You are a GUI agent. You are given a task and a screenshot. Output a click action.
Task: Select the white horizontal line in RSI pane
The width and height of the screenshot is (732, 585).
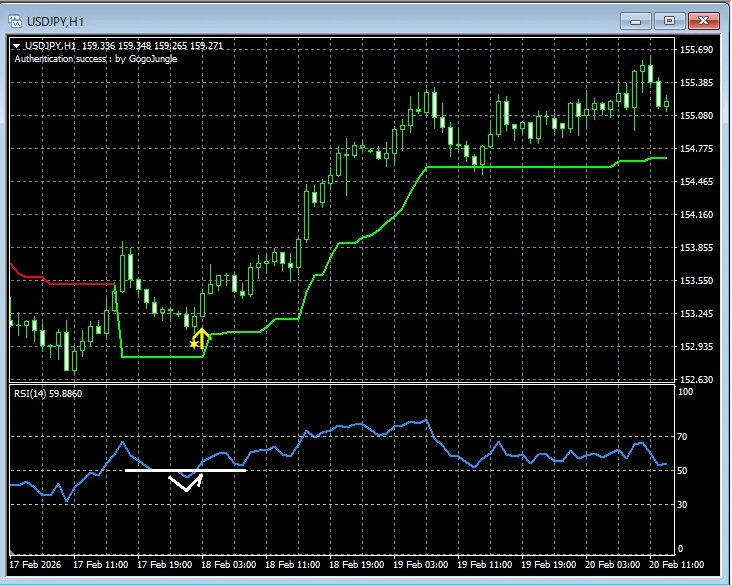pyautogui.click(x=185, y=470)
